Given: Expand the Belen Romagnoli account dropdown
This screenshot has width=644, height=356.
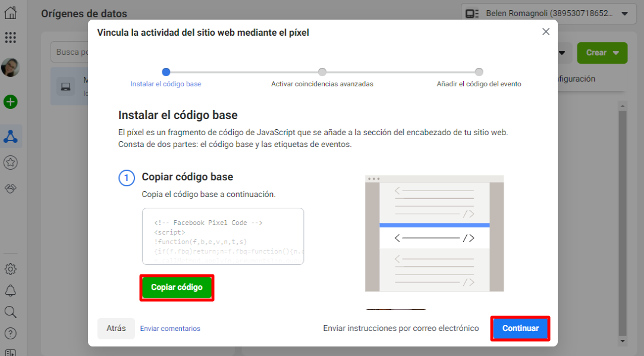Looking at the screenshot, I should [549, 14].
